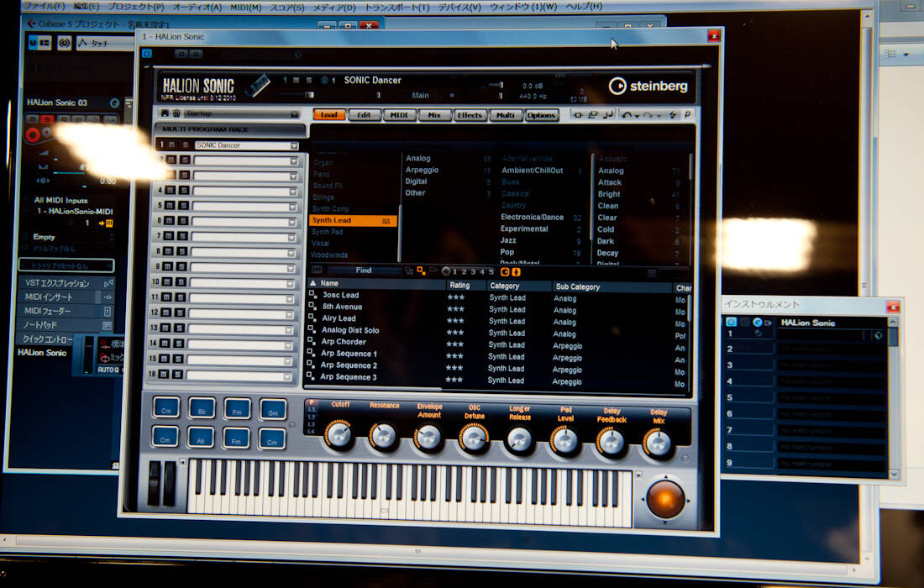The height and width of the screenshot is (588, 924).
Task: Mute slot 4 in the multi program rack
Action: click(x=171, y=191)
